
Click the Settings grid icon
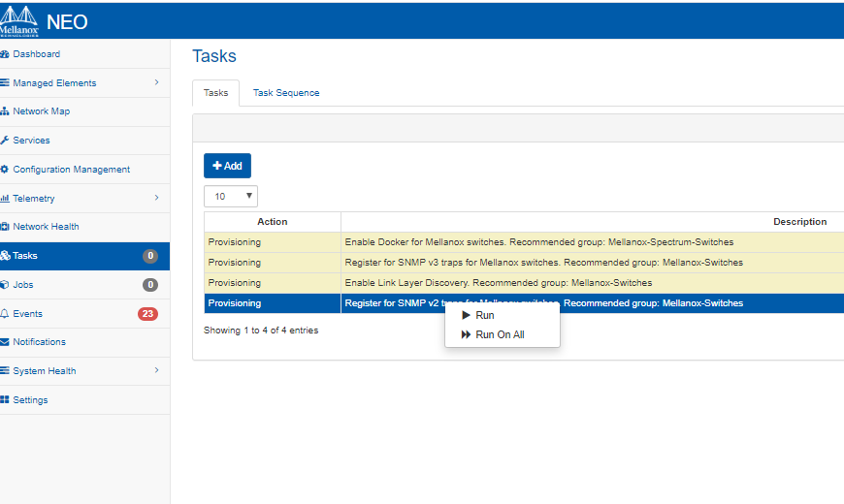(x=5, y=399)
